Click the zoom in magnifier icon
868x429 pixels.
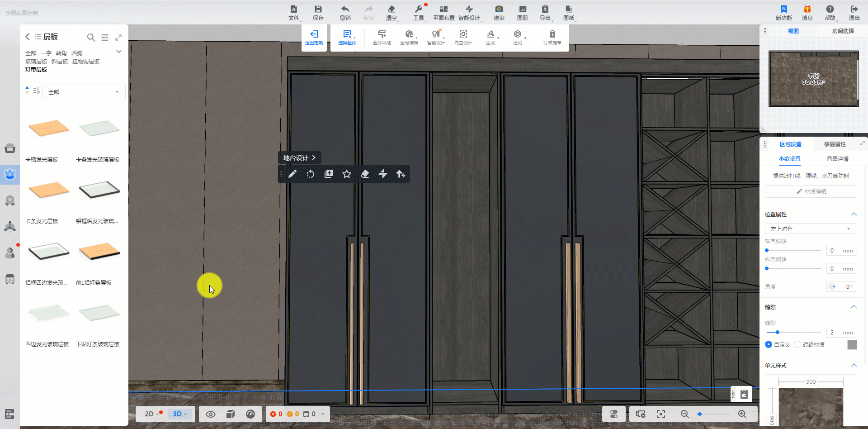[742, 414]
